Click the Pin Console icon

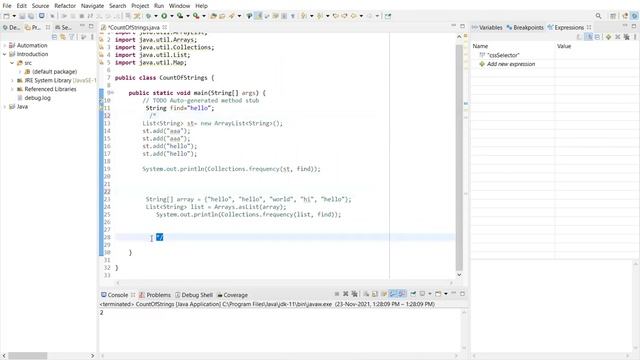(x=413, y=294)
